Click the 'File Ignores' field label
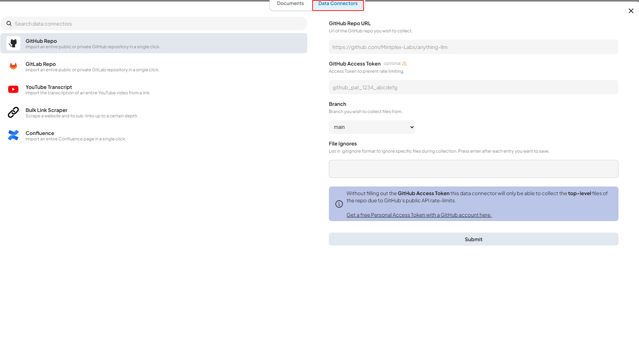The height and width of the screenshot is (364, 639). [x=343, y=144]
